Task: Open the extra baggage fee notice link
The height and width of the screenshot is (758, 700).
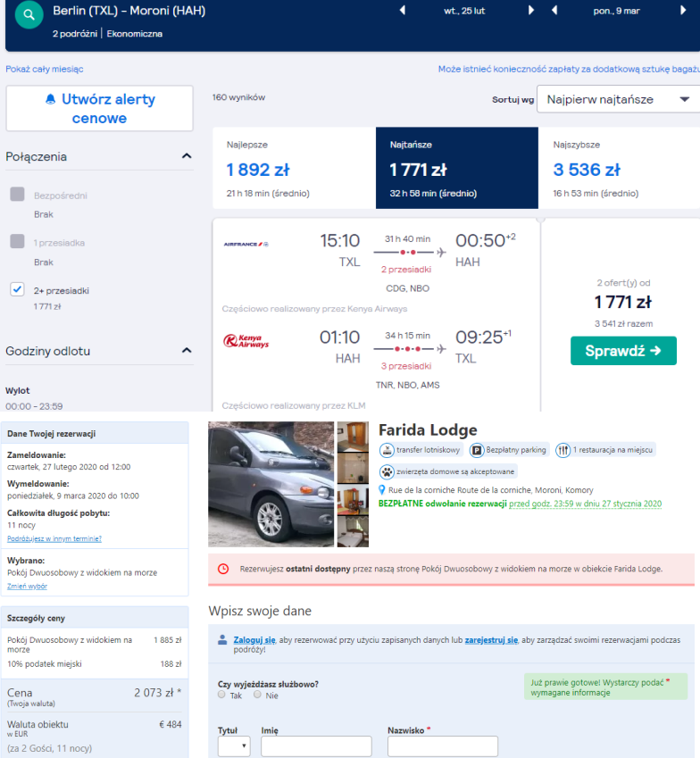Action: (x=569, y=69)
